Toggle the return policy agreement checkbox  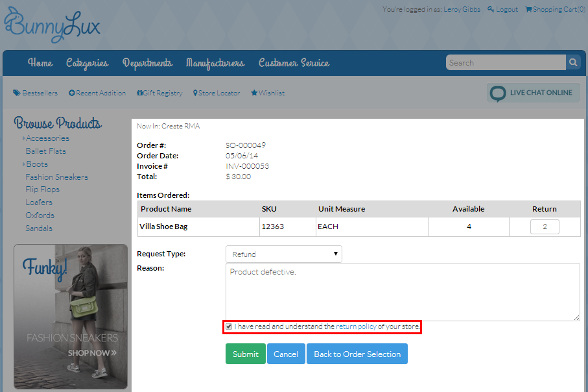pyautogui.click(x=229, y=327)
